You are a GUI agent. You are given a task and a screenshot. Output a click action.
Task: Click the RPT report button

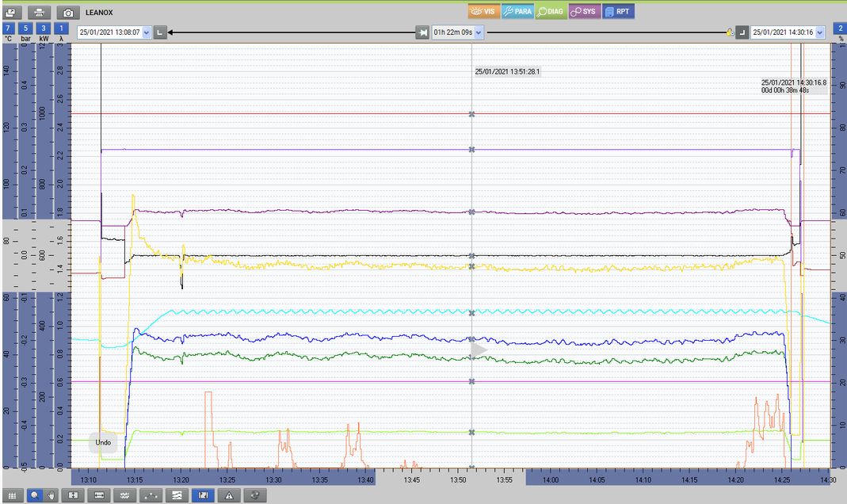click(x=618, y=12)
